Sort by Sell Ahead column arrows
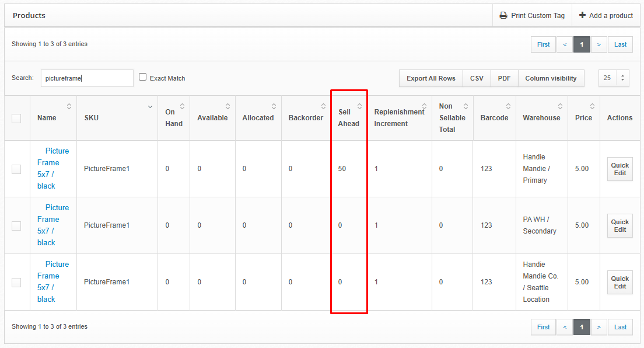The image size is (644, 348). click(x=359, y=106)
